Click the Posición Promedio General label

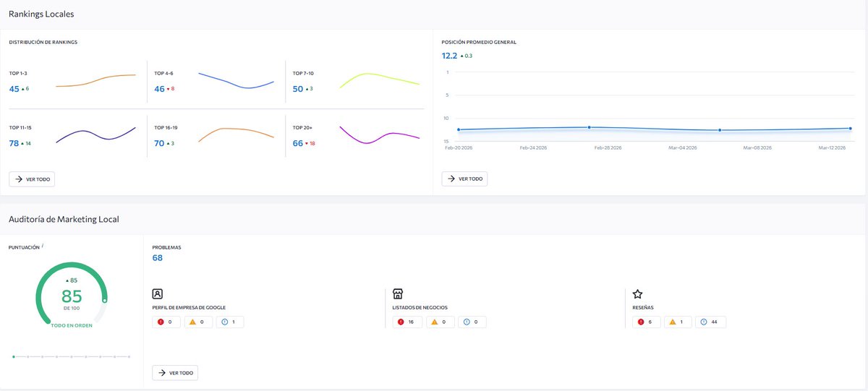click(479, 42)
